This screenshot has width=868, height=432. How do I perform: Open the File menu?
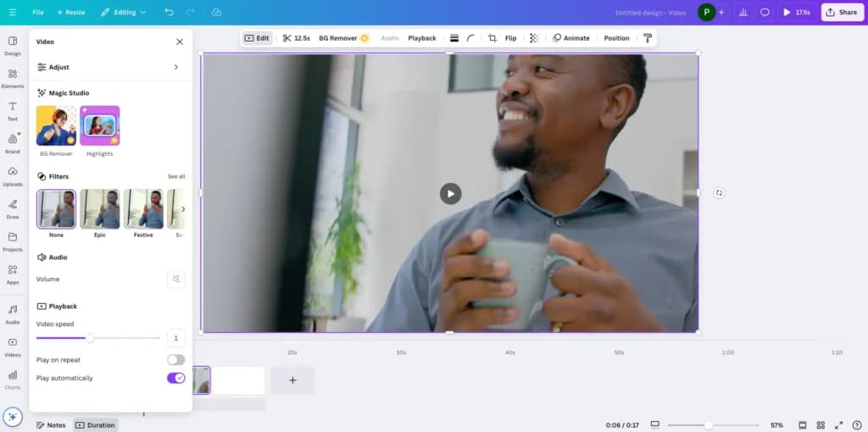[37, 12]
